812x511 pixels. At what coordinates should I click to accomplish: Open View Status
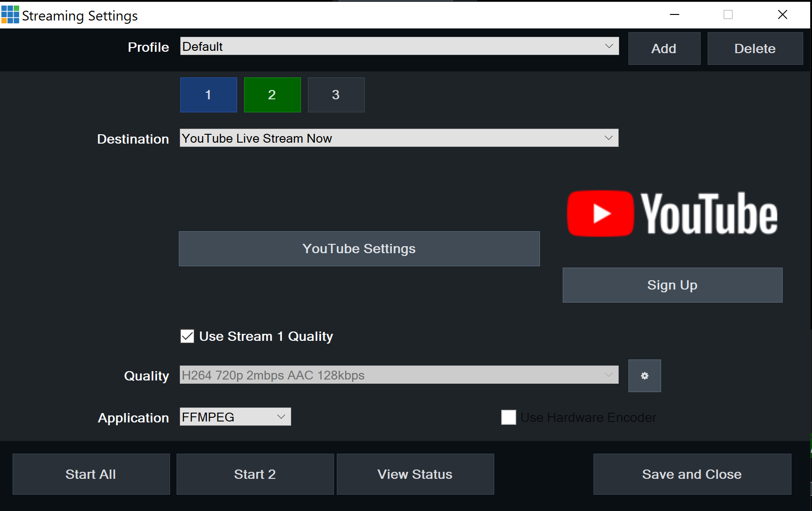415,474
